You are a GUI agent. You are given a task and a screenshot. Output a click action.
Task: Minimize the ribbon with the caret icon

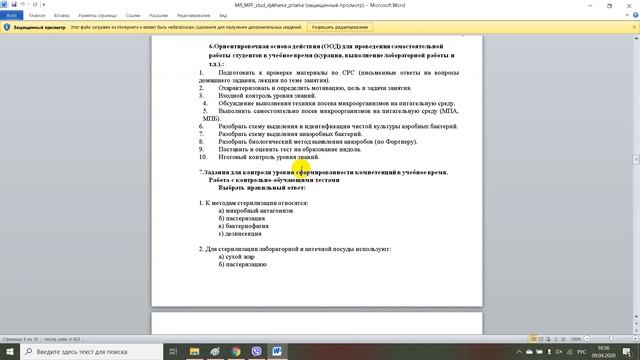click(x=627, y=15)
